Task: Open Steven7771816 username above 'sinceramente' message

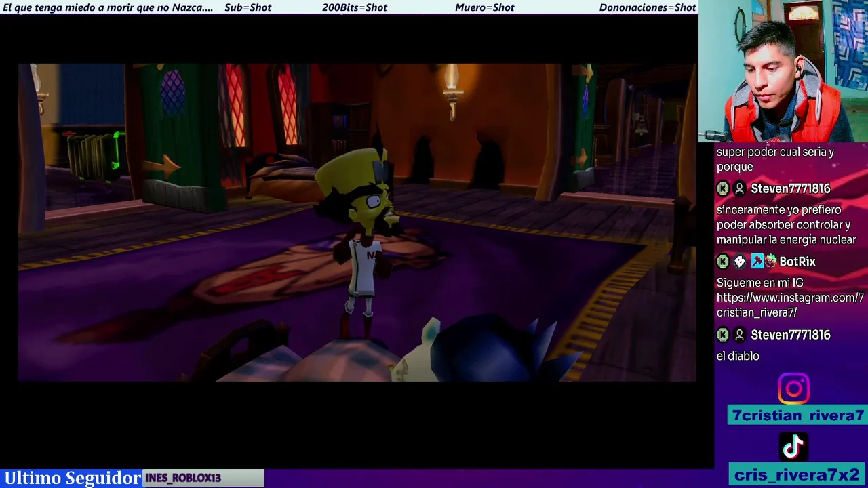Action: pos(791,188)
